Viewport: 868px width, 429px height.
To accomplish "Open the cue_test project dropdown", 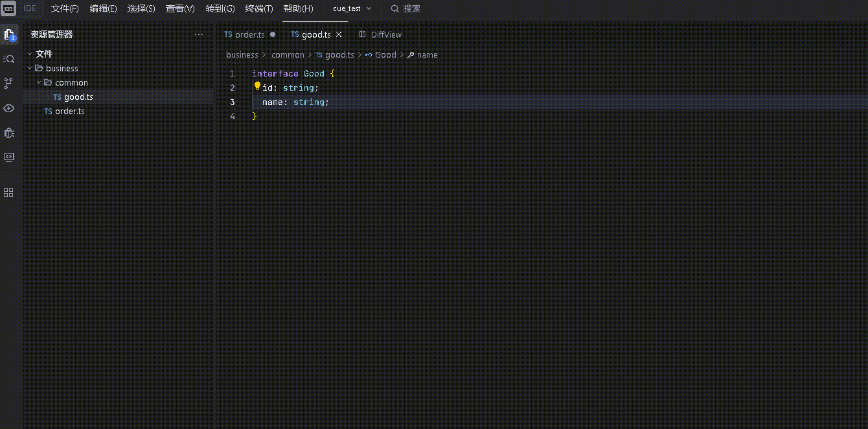I will [352, 8].
